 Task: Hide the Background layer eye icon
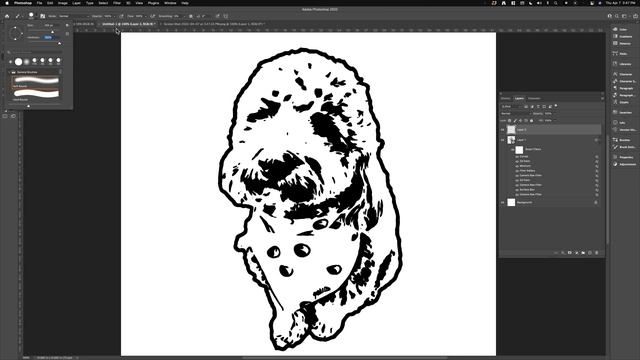click(503, 202)
